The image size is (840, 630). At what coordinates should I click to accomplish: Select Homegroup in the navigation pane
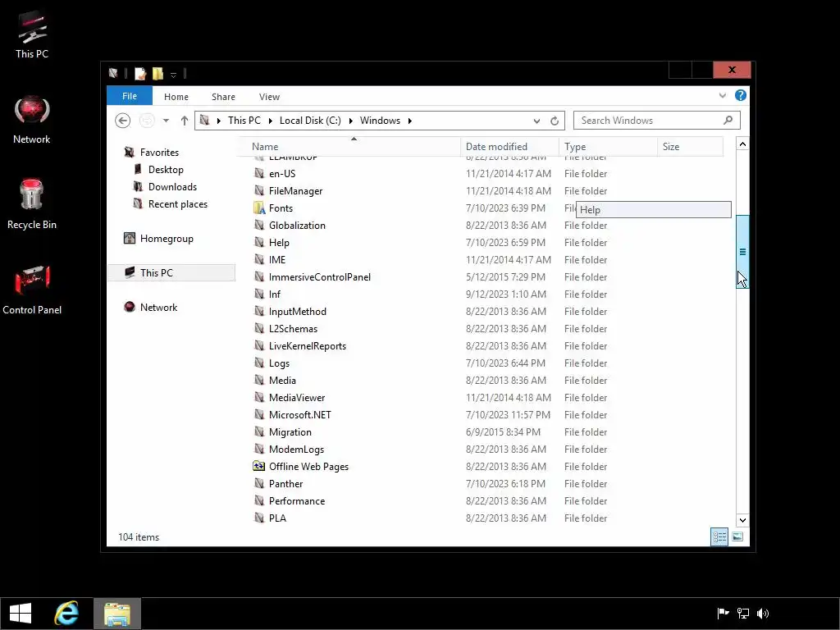[x=166, y=239]
